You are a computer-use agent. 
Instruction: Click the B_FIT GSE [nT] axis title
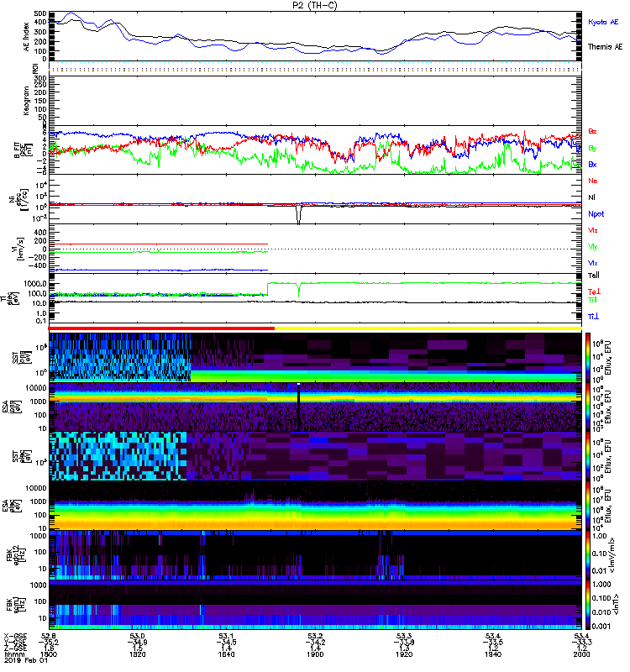[x=22, y=150]
